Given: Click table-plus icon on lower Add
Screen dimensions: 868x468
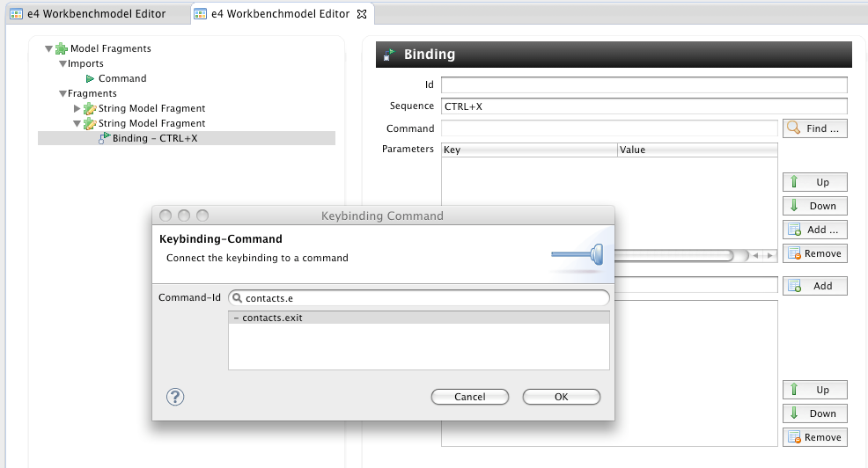Looking at the screenshot, I should (795, 286).
